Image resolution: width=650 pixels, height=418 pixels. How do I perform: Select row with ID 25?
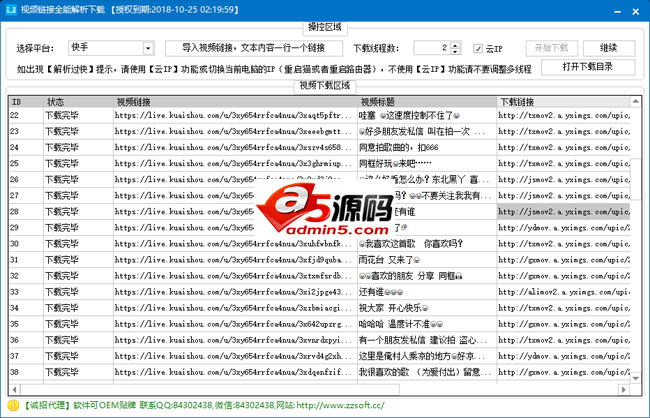(319, 163)
